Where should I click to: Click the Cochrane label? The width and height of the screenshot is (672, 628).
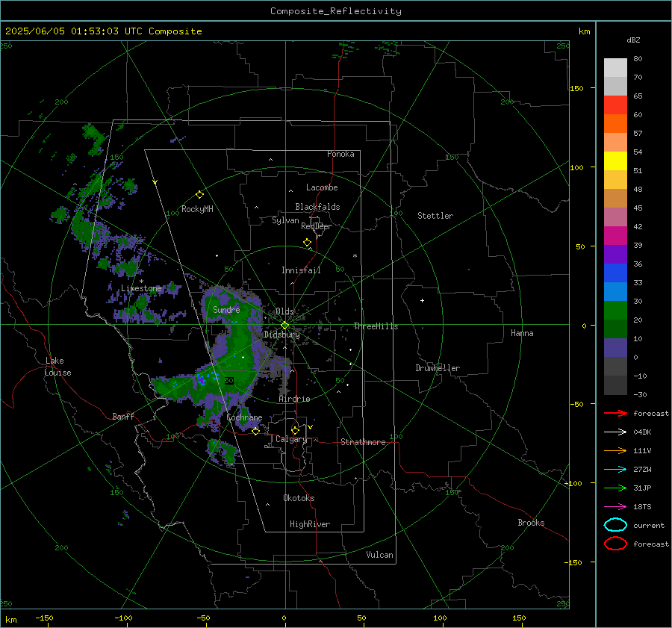click(244, 417)
